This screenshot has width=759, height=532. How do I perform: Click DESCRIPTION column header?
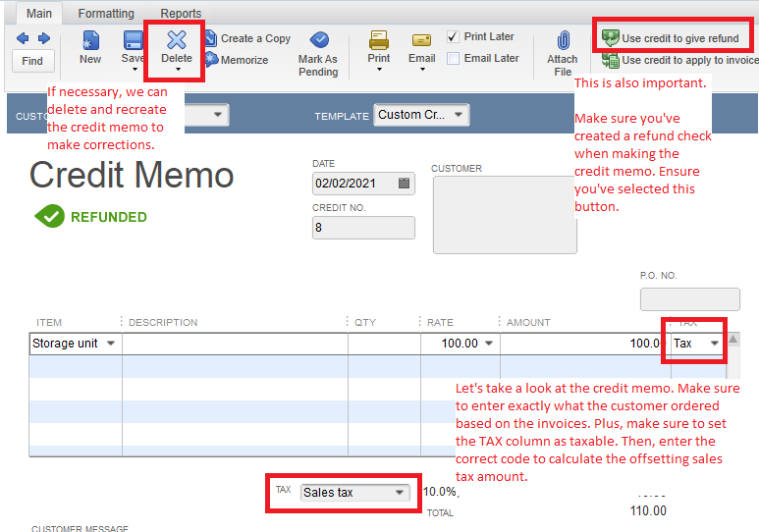163,322
